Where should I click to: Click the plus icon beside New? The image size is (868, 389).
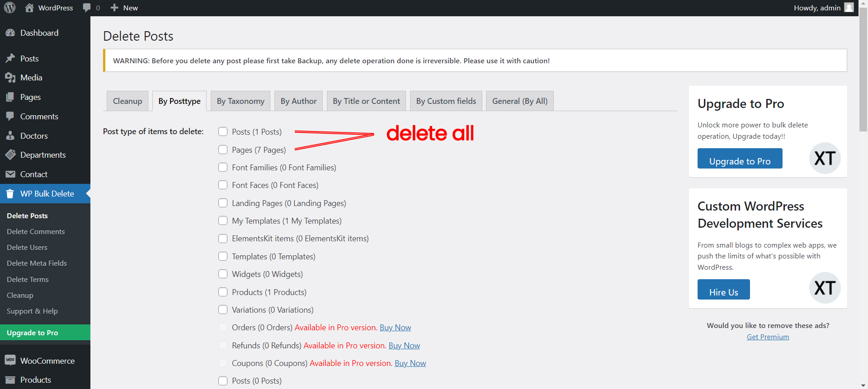click(114, 8)
